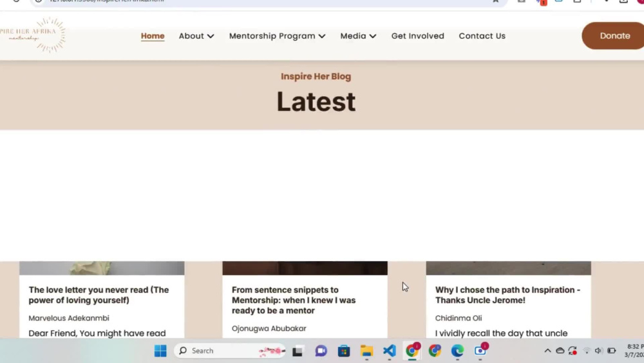This screenshot has width=644, height=363.
Task: Bookmark this page with the star icon
Action: point(495,1)
